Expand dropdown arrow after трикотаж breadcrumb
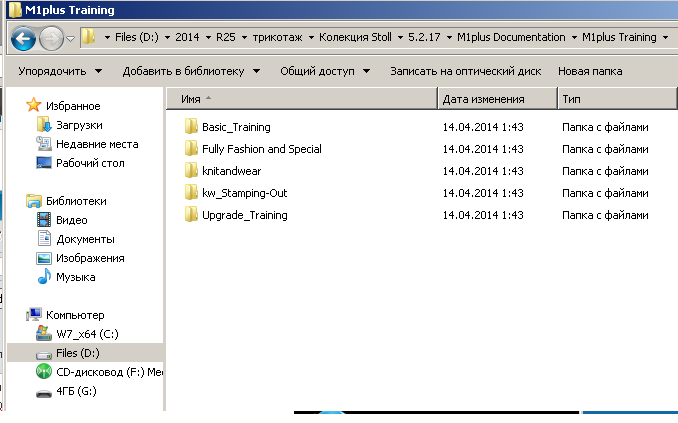Image resolution: width=678 pixels, height=423 pixels. tap(311, 38)
